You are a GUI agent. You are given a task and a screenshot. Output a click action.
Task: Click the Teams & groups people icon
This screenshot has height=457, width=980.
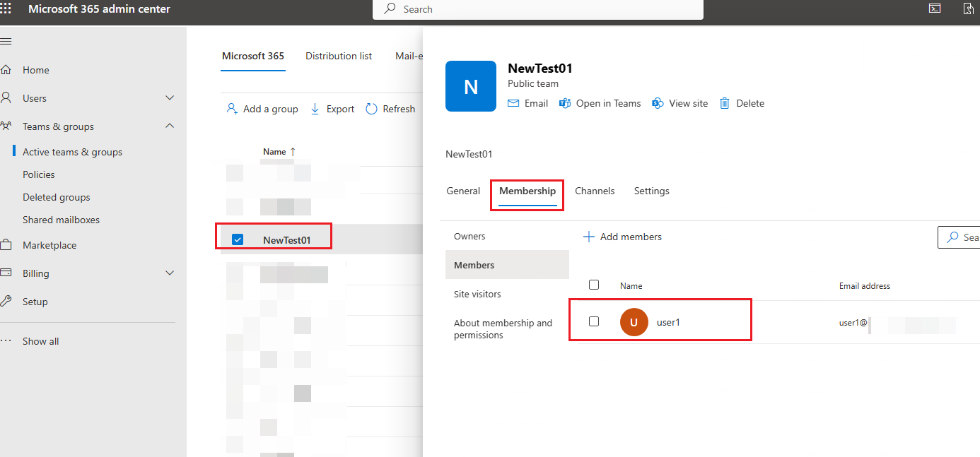tap(6, 126)
